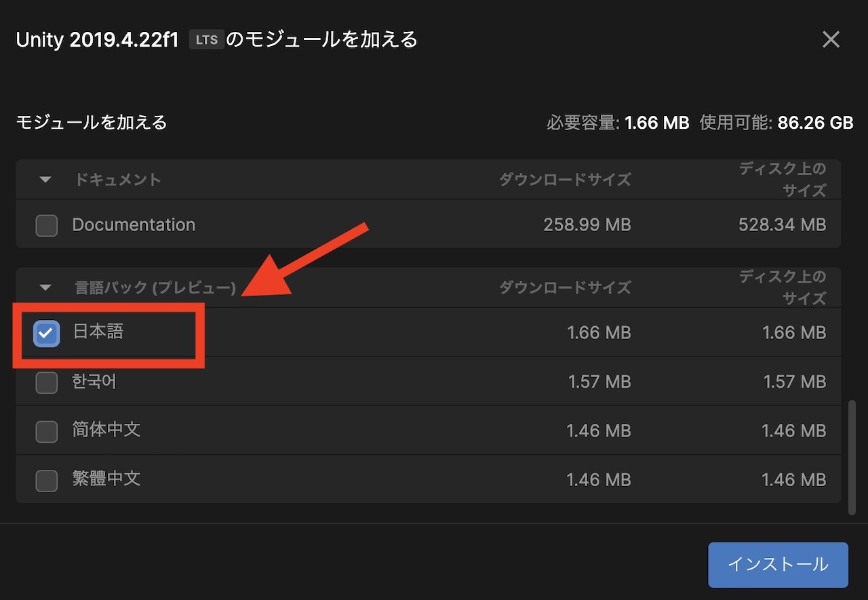
Task: Click the Documentation module label
Action: click(x=134, y=225)
